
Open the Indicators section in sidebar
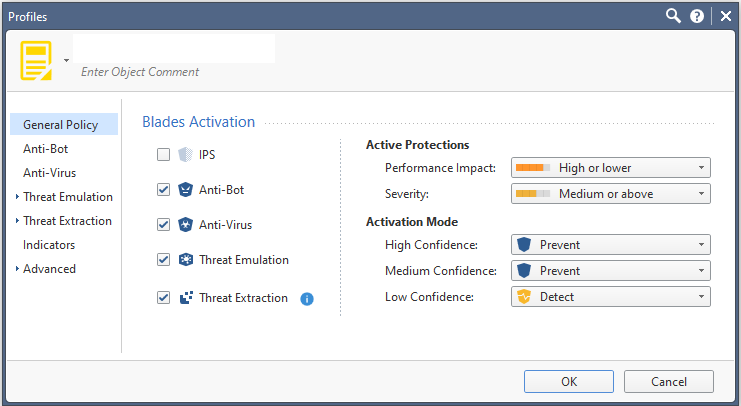pos(49,245)
